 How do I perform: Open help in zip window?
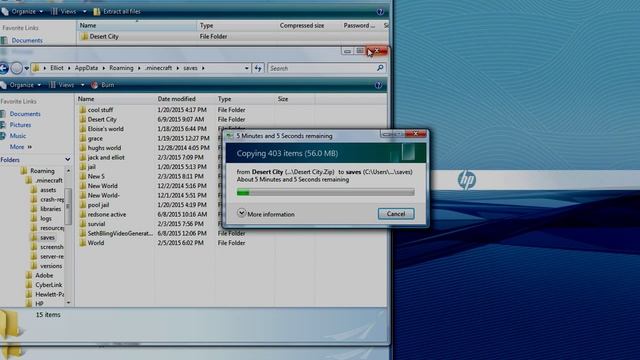(x=380, y=11)
